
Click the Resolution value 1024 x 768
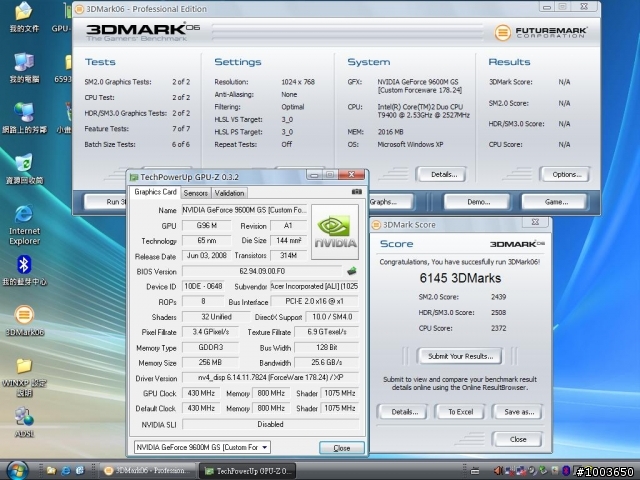(x=298, y=82)
